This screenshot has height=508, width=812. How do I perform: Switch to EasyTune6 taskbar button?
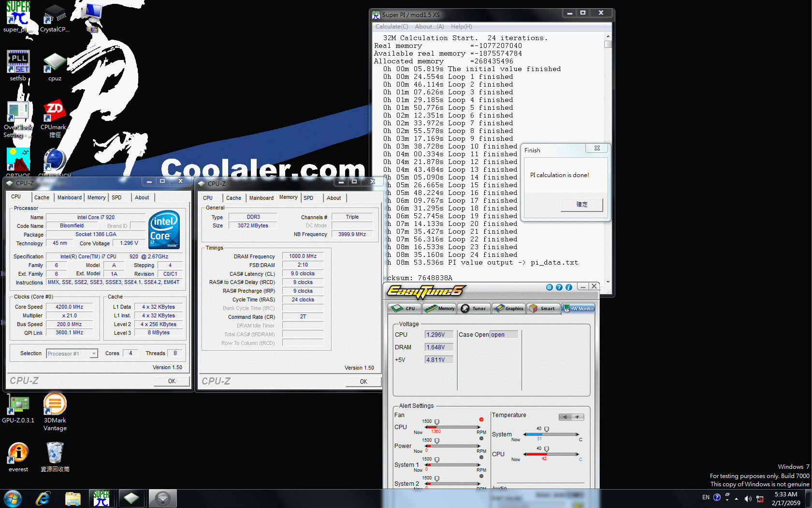click(162, 498)
